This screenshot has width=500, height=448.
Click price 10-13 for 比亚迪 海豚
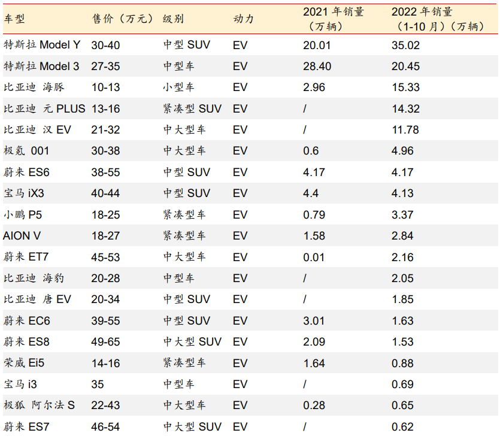click(105, 87)
